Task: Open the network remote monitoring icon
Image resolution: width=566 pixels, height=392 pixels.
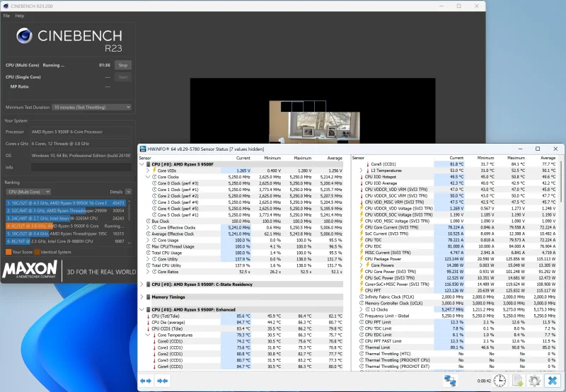Action: click(450, 381)
